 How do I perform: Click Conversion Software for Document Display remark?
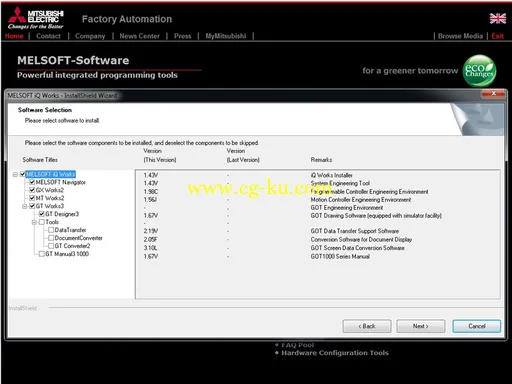[x=361, y=240]
